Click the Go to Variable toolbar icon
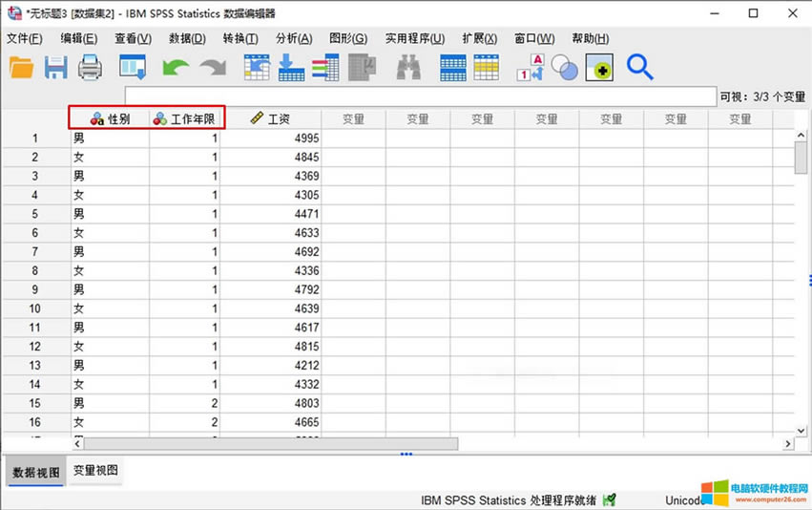The image size is (812, 510). pos(290,67)
